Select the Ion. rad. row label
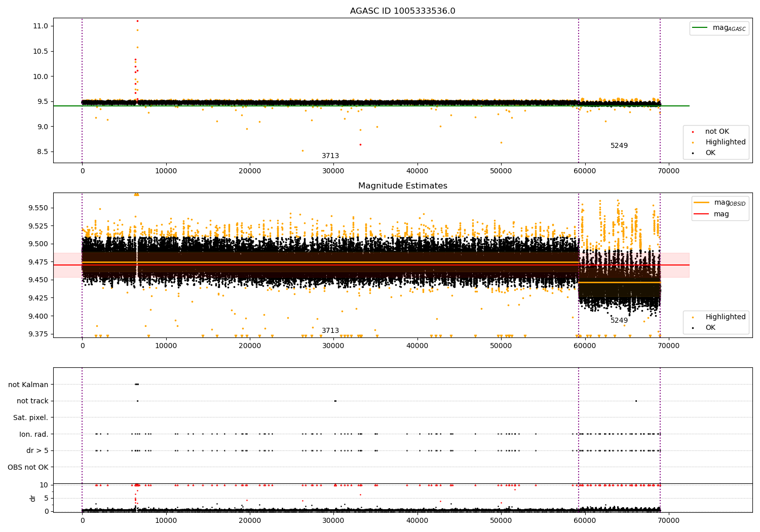The image size is (760, 532). [34, 434]
